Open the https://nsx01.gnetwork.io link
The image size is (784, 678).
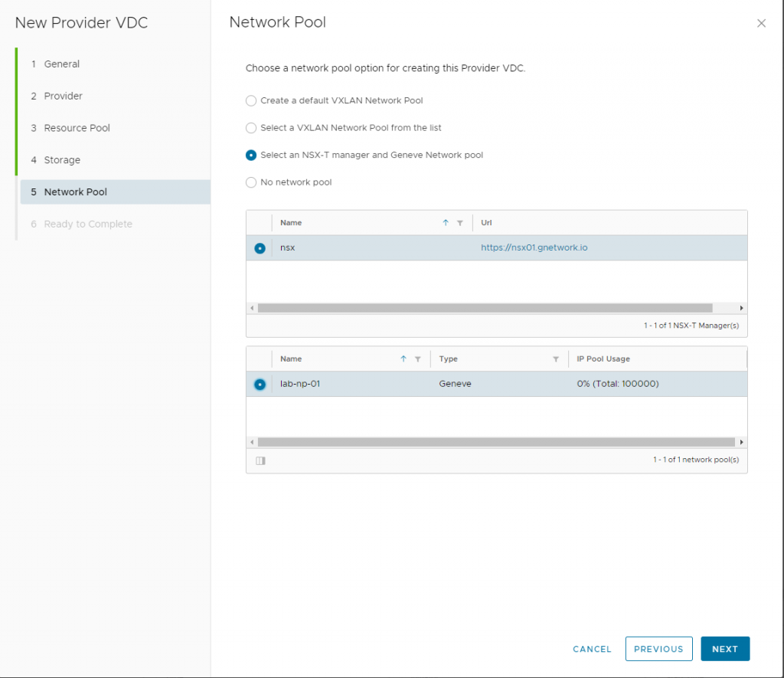coord(534,247)
